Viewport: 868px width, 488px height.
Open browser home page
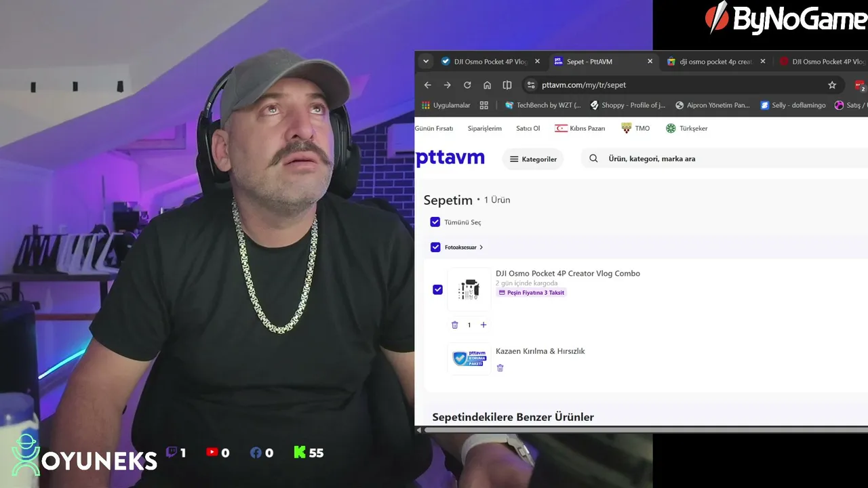pyautogui.click(x=487, y=85)
